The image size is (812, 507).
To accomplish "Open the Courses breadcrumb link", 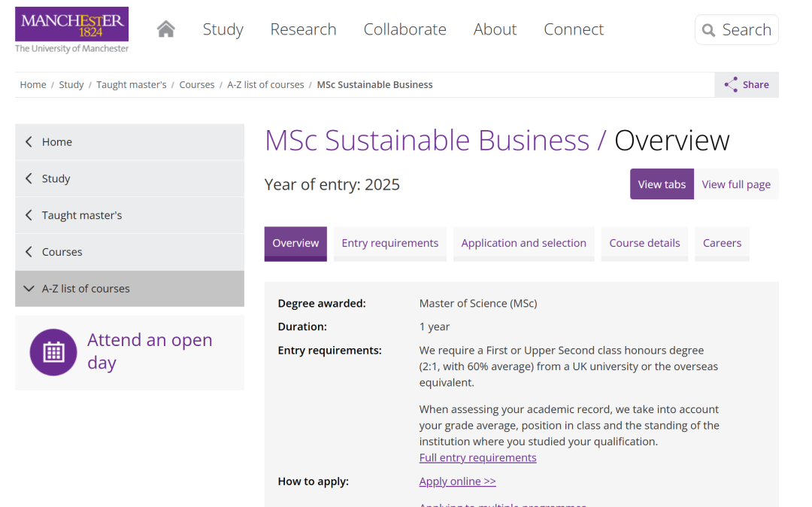I will 197,84.
